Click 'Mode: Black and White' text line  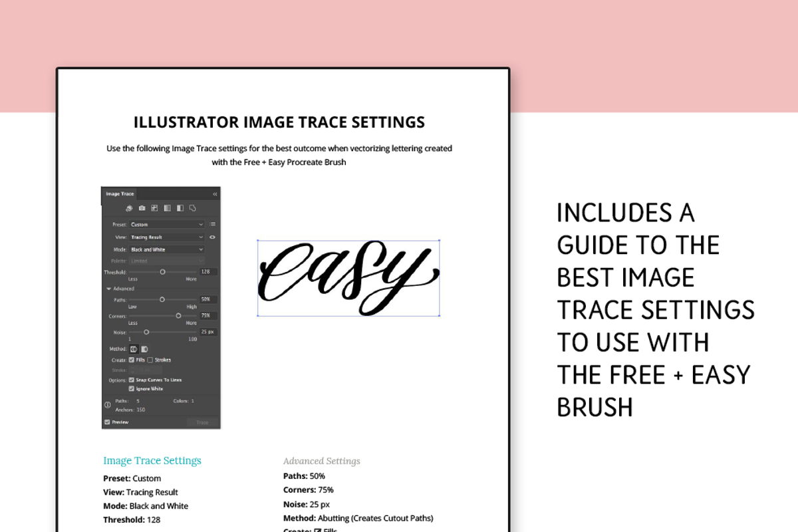point(146,506)
